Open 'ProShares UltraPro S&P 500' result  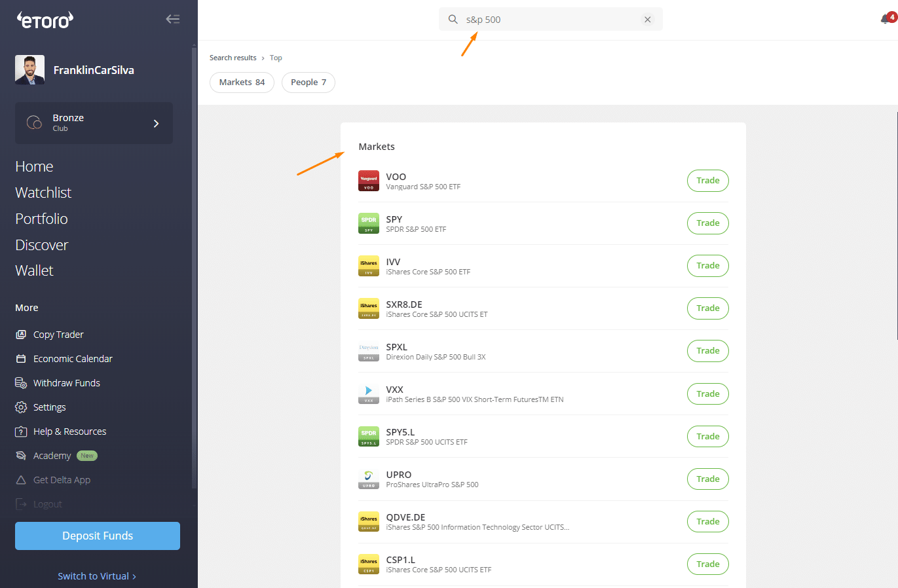[x=432, y=485]
